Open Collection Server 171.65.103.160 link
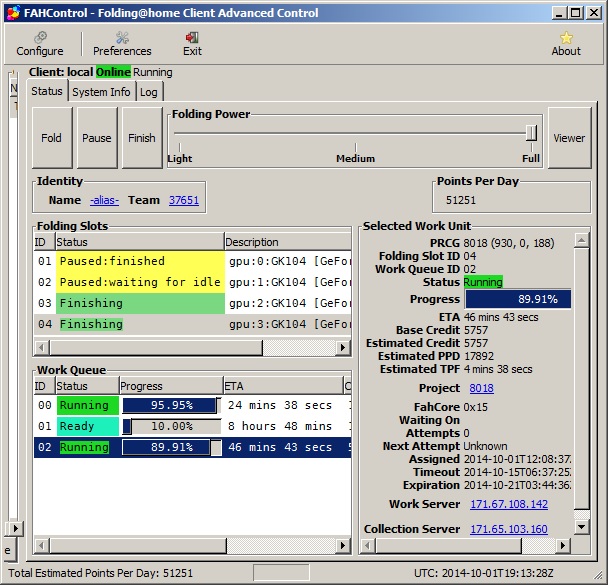Screen dimensions: 608x585 [509, 529]
